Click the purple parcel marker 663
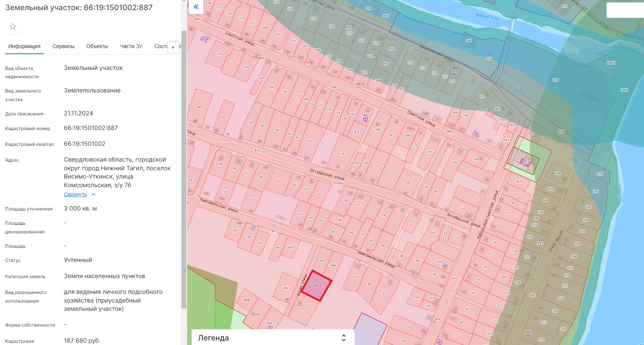This screenshot has width=644, height=345. pyautogui.click(x=526, y=162)
